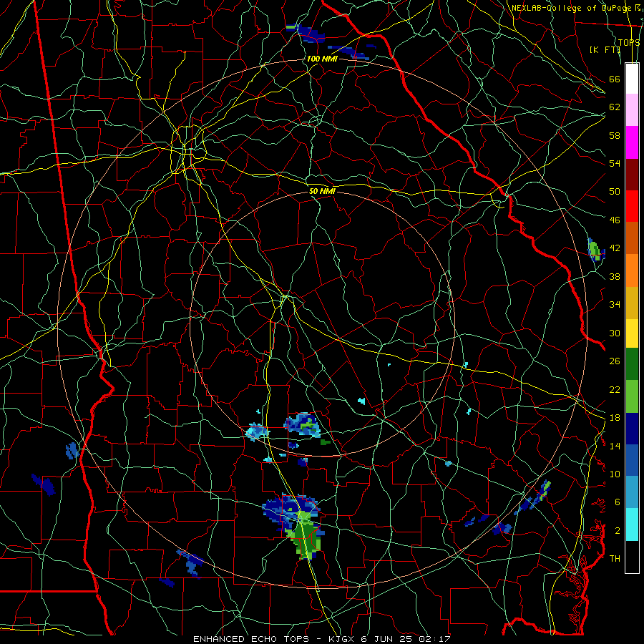Click the legend value 30
The width and height of the screenshot is (644, 644).
[615, 333]
